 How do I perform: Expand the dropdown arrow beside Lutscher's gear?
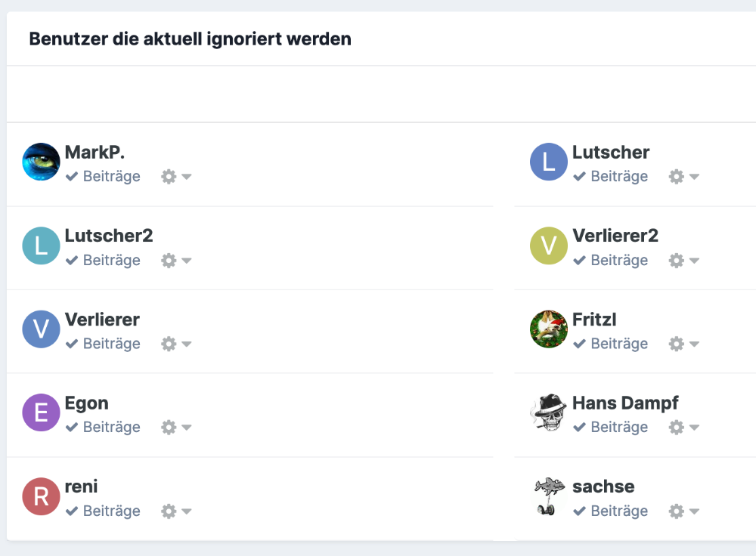(694, 177)
